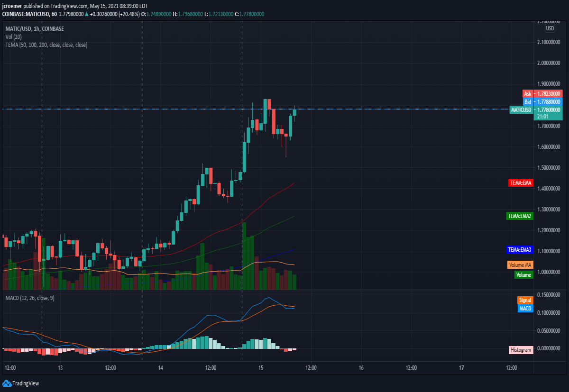This screenshot has height=392, width=569.
Task: Click the +0.30260000 (+20.48%) change value
Action: 115,14
